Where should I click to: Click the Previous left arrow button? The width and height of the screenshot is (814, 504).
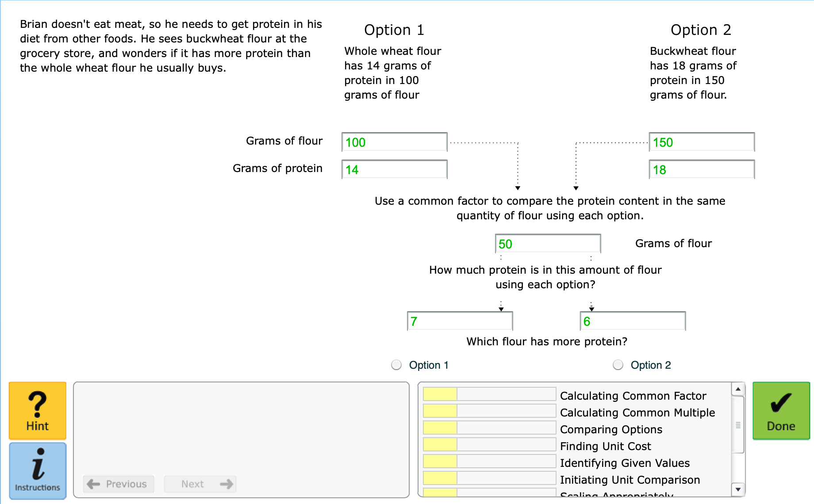pyautogui.click(x=118, y=484)
